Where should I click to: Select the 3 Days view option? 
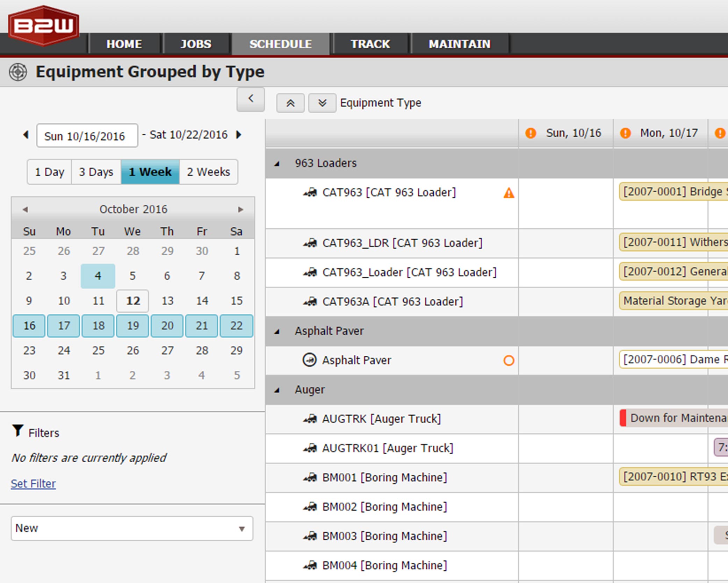[x=96, y=172]
